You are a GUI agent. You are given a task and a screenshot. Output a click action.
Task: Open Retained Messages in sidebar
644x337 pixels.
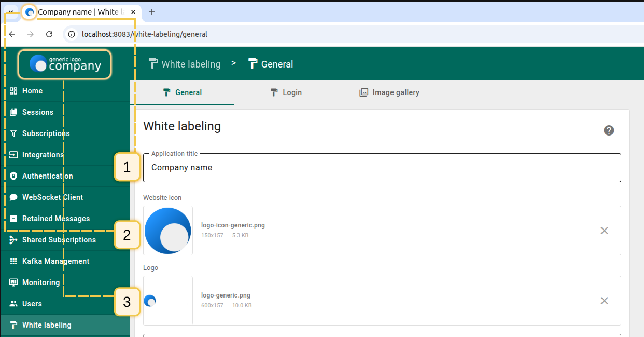pyautogui.click(x=55, y=219)
